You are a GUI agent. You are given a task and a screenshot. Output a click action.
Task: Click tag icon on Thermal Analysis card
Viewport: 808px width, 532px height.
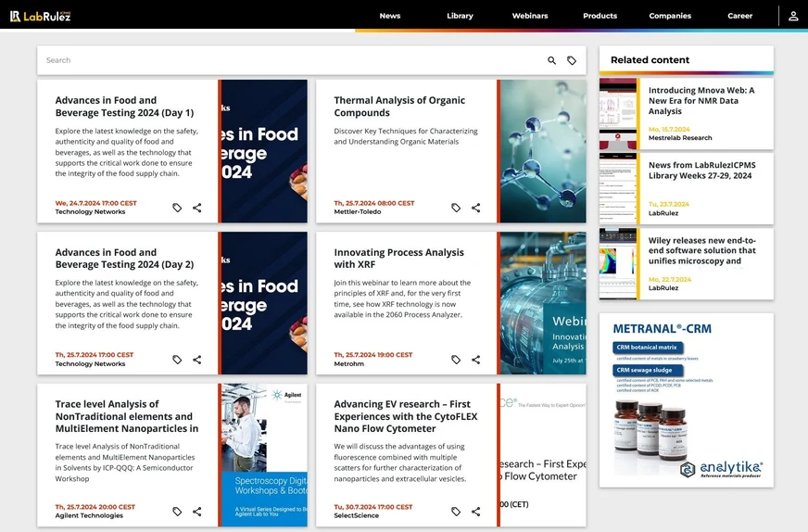tap(456, 208)
